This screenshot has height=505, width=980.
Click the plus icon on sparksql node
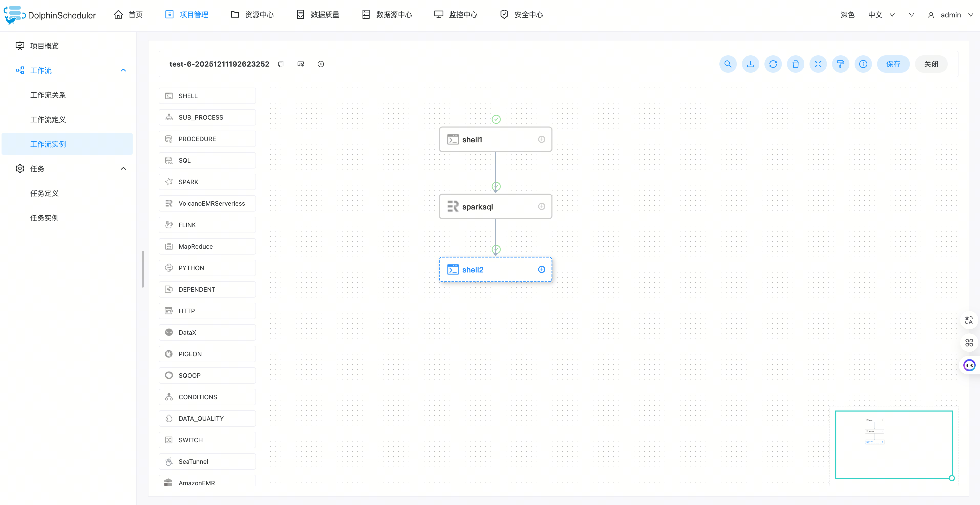(541, 206)
